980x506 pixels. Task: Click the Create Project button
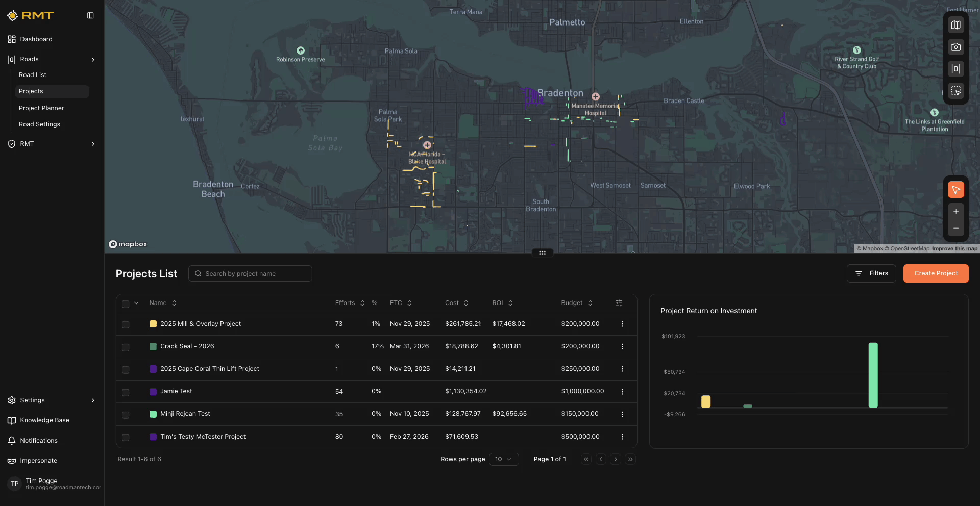(936, 273)
